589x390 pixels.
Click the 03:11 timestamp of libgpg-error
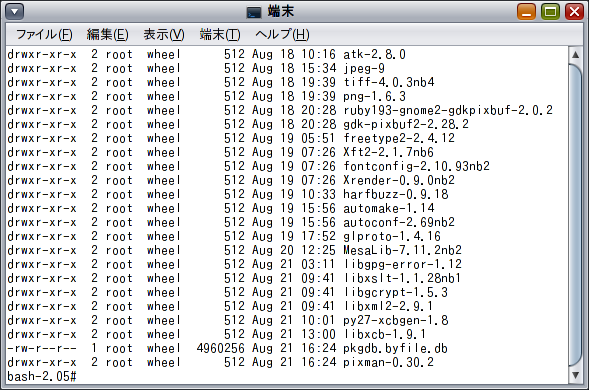point(319,265)
